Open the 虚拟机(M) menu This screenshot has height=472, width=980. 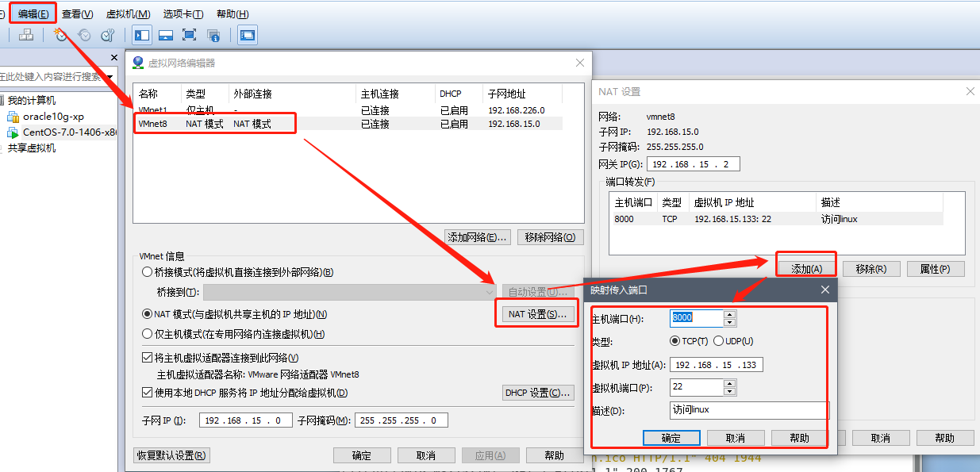[x=128, y=14]
